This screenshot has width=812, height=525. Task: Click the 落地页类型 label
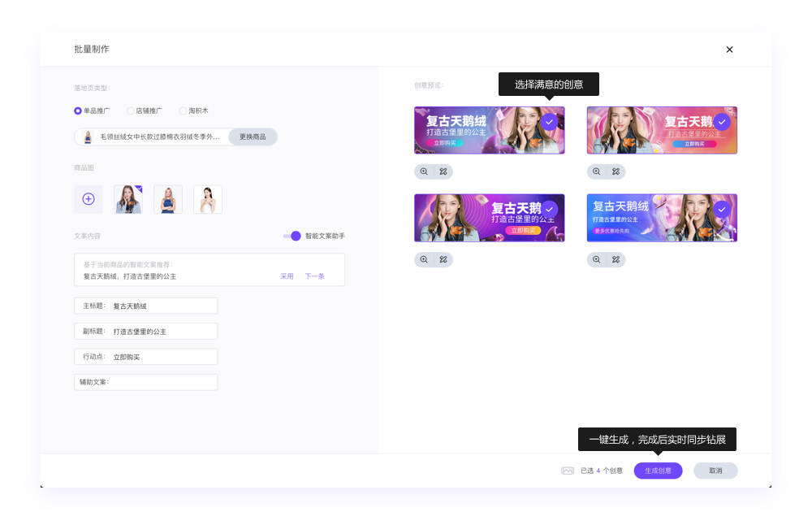coord(92,88)
